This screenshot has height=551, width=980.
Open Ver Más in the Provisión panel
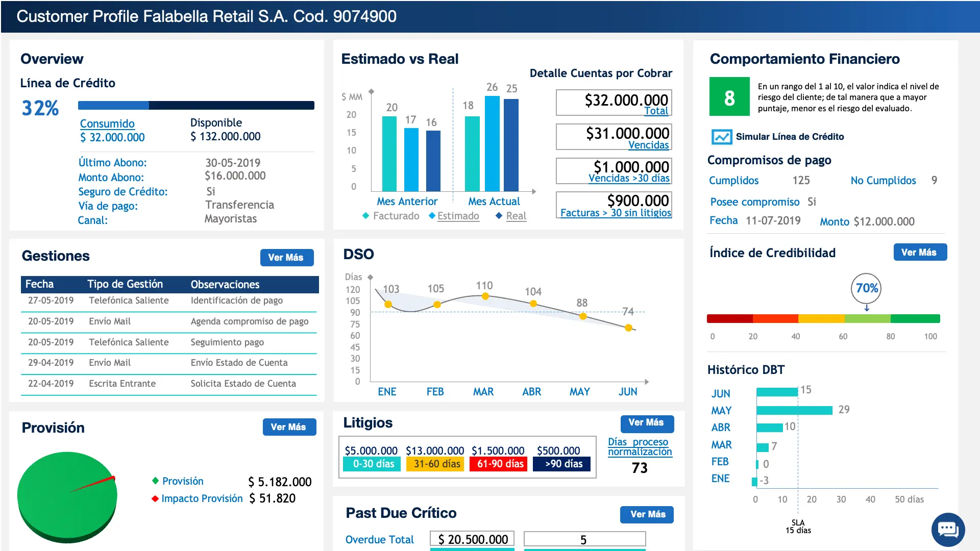click(x=289, y=427)
